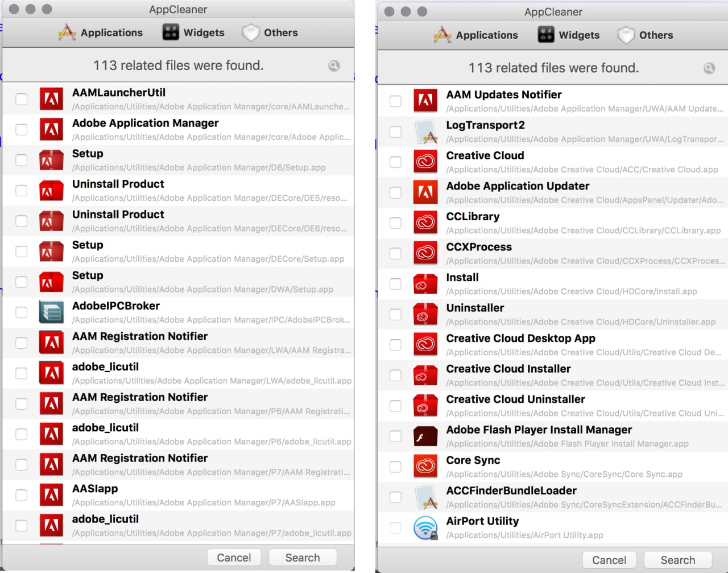728x573 pixels.
Task: Check the Creative Cloud checkbox
Action: click(395, 162)
